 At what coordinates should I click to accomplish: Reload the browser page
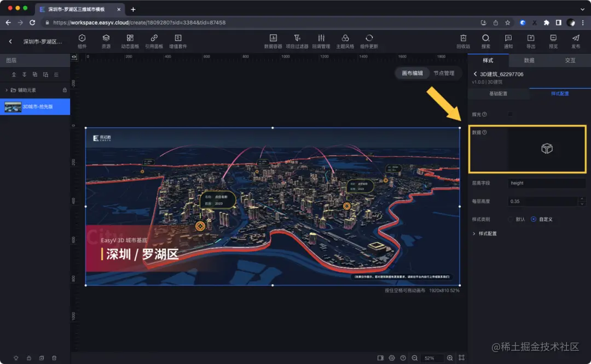(32, 22)
